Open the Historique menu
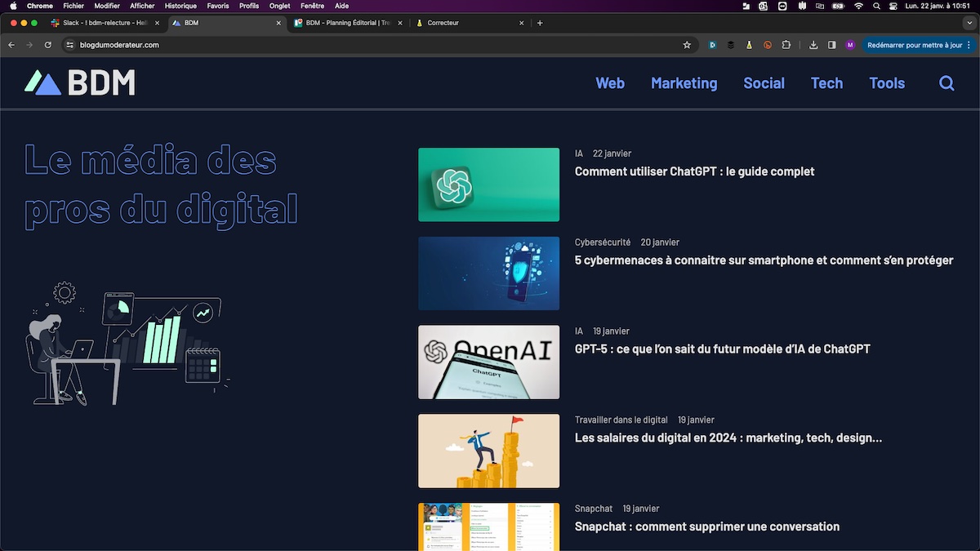 [x=180, y=6]
